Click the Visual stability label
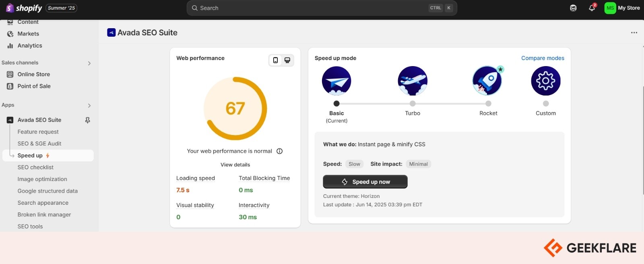 pyautogui.click(x=195, y=205)
